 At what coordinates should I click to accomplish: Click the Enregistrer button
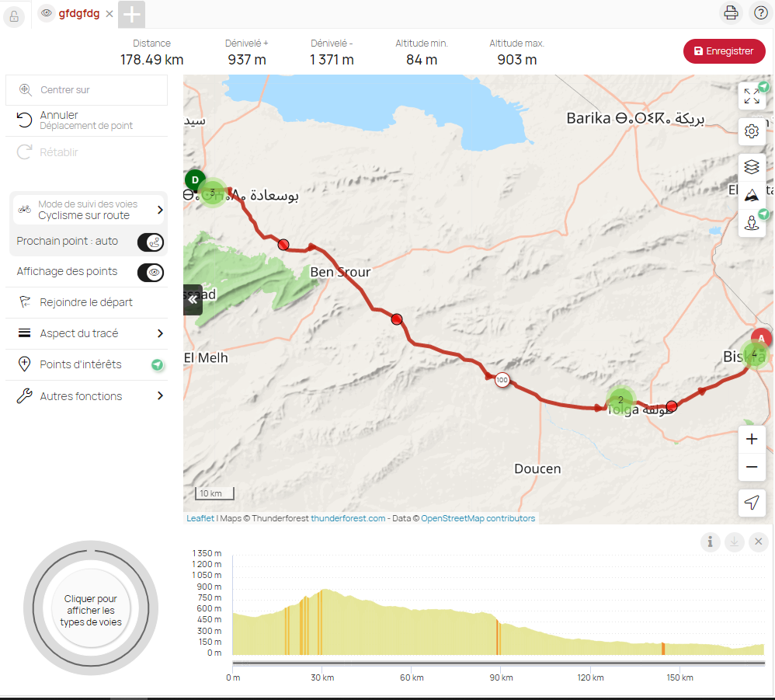click(x=724, y=51)
